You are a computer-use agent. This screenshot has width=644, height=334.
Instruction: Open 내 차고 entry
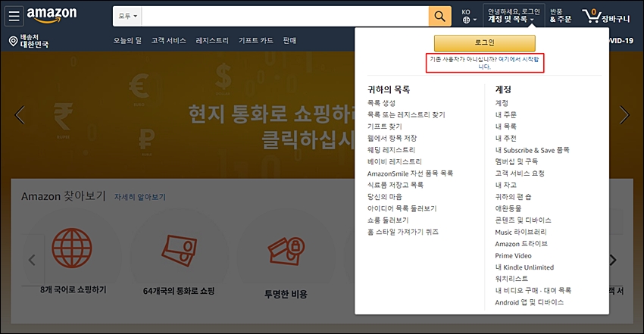505,185
